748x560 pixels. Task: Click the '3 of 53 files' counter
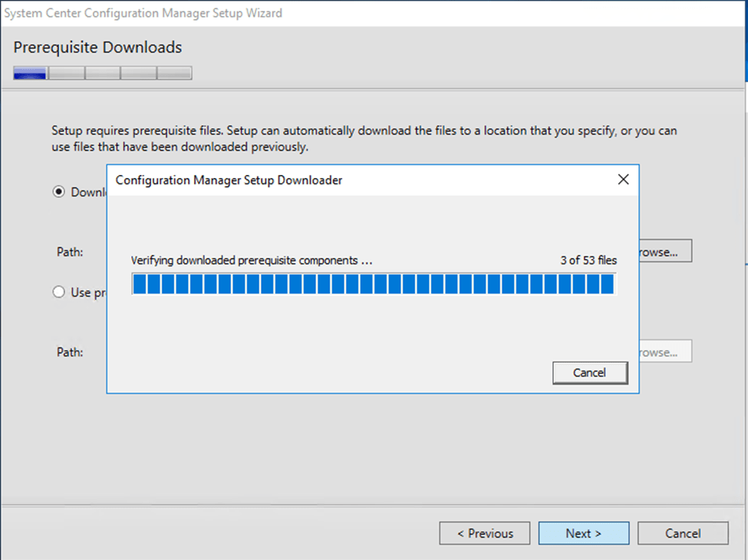coord(588,260)
